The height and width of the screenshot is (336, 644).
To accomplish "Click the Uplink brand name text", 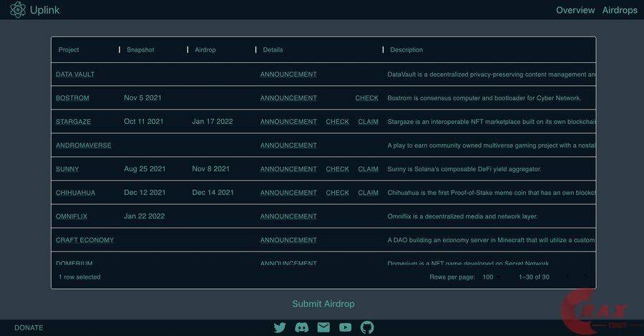I will click(x=45, y=10).
